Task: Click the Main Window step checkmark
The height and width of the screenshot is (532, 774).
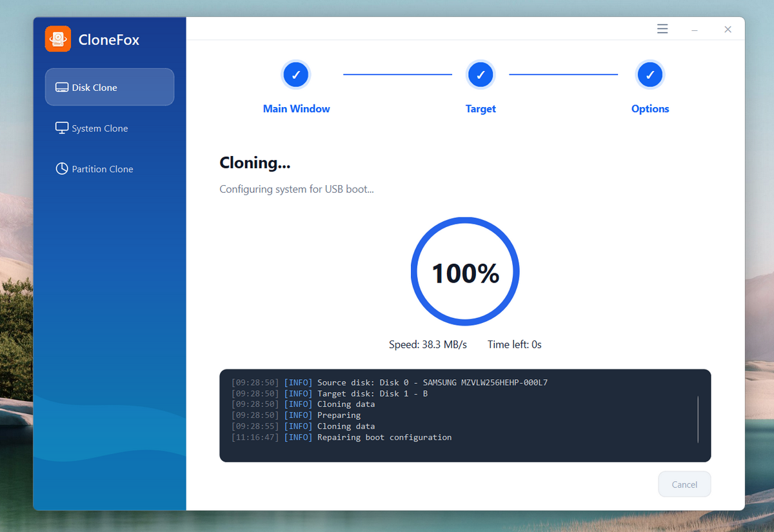Action: 296,75
